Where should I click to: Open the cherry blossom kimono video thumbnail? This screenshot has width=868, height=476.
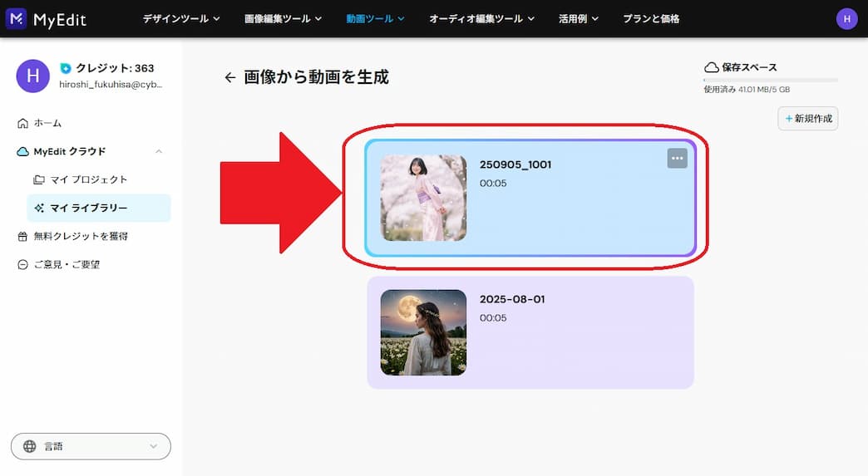point(423,198)
